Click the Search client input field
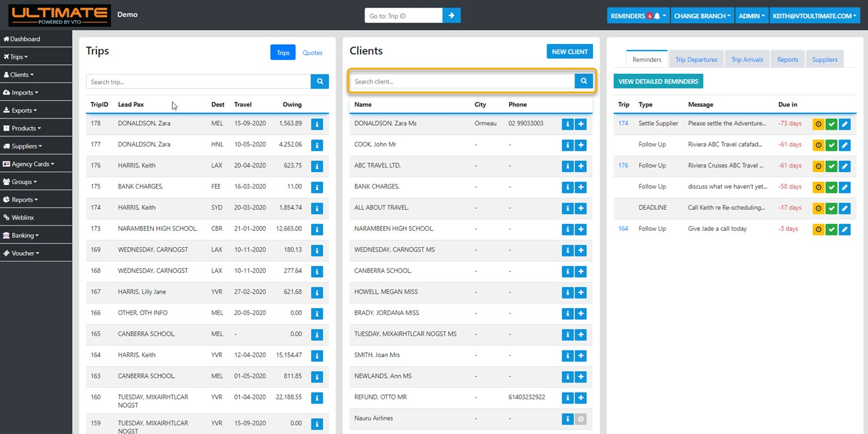868x434 pixels. tap(462, 81)
